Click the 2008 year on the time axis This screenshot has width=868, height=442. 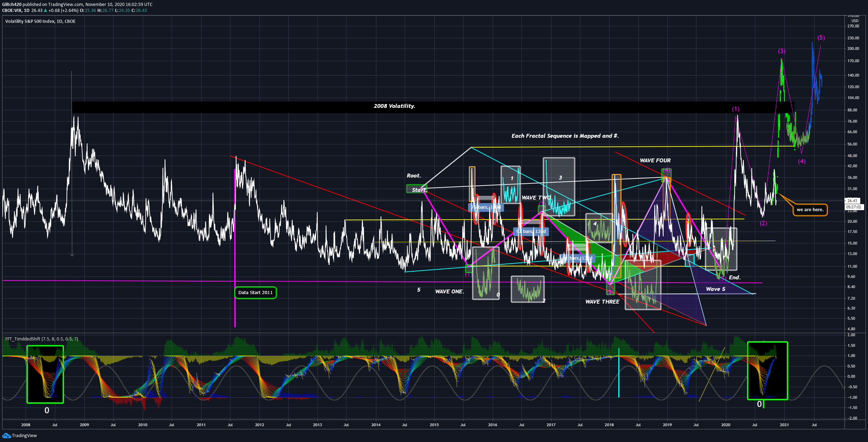[x=26, y=425]
